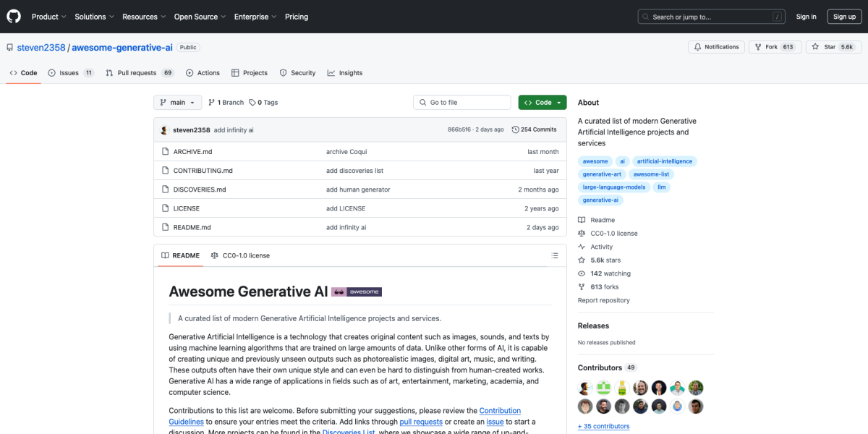
Task: Open the CC0-1.0 license sidebar link
Action: point(608,234)
